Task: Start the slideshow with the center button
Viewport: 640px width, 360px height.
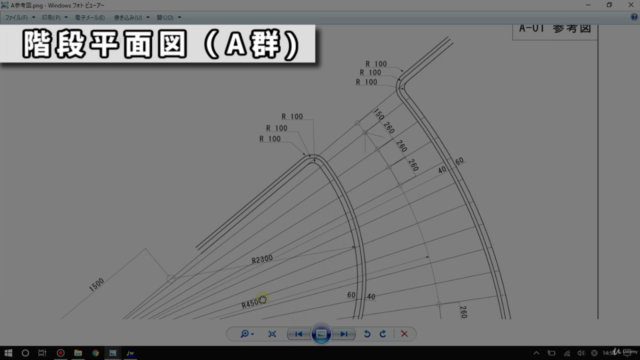Action: click(321, 334)
